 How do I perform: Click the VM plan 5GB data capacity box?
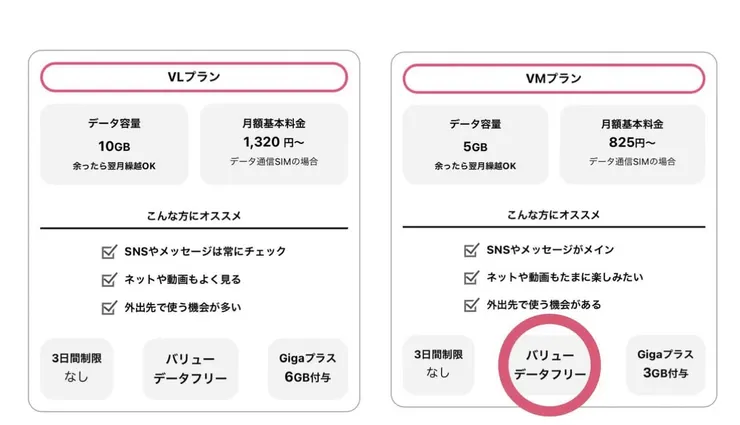476,145
